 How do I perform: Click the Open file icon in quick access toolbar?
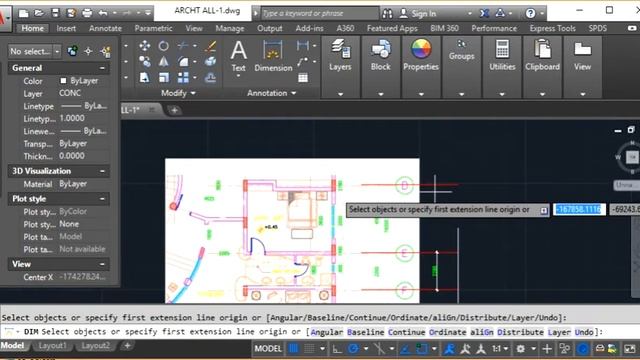tap(39, 13)
